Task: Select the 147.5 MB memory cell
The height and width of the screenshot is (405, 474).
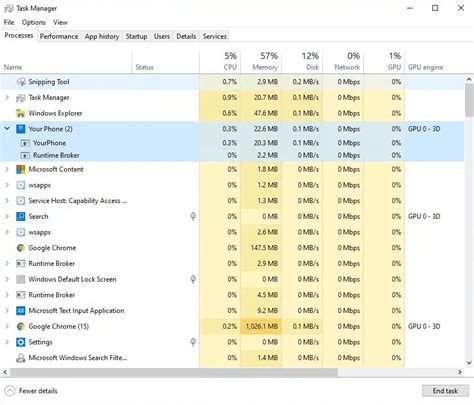Action: 261,248
